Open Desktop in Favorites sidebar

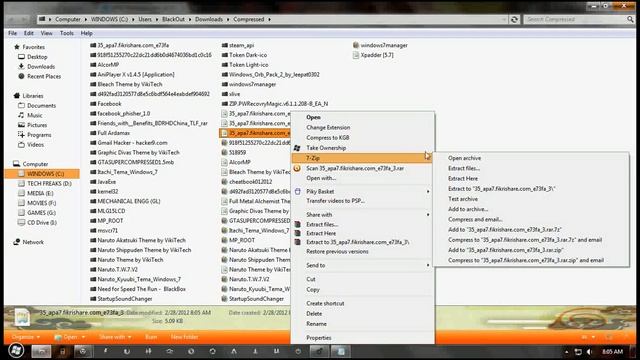[37, 57]
